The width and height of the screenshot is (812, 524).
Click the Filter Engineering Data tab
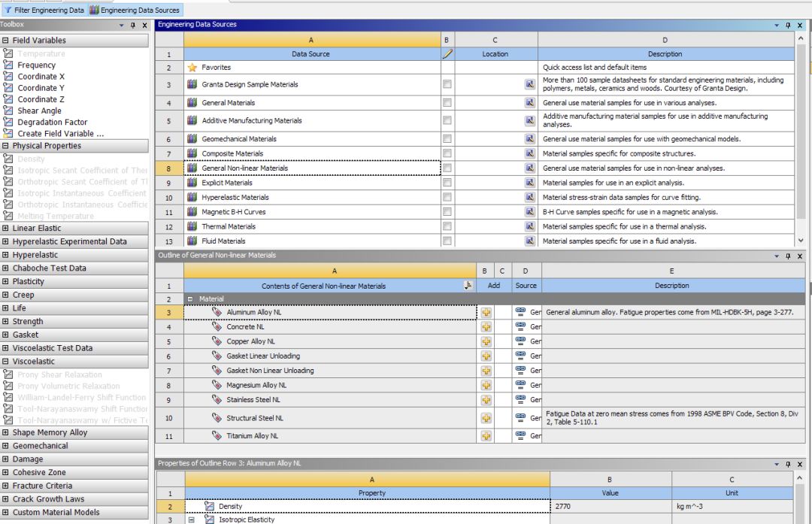[x=44, y=11]
